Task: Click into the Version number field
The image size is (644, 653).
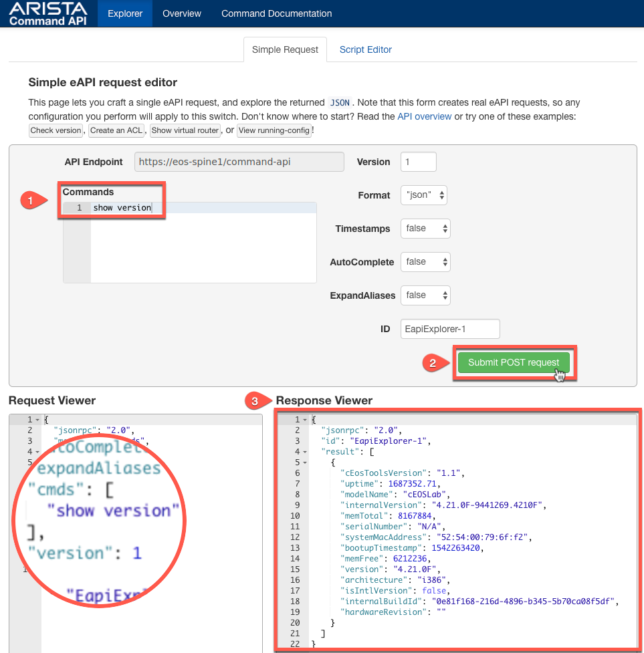Action: (418, 162)
